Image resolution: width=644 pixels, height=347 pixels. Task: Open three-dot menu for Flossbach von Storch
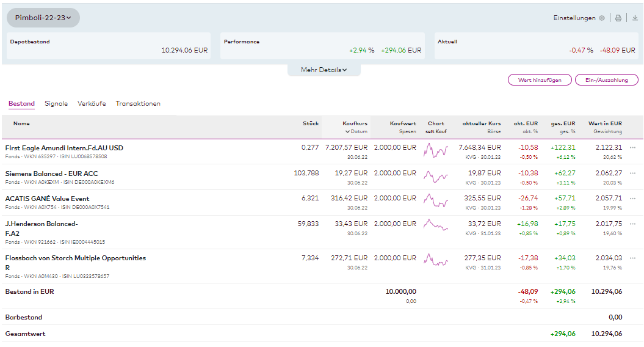click(632, 258)
